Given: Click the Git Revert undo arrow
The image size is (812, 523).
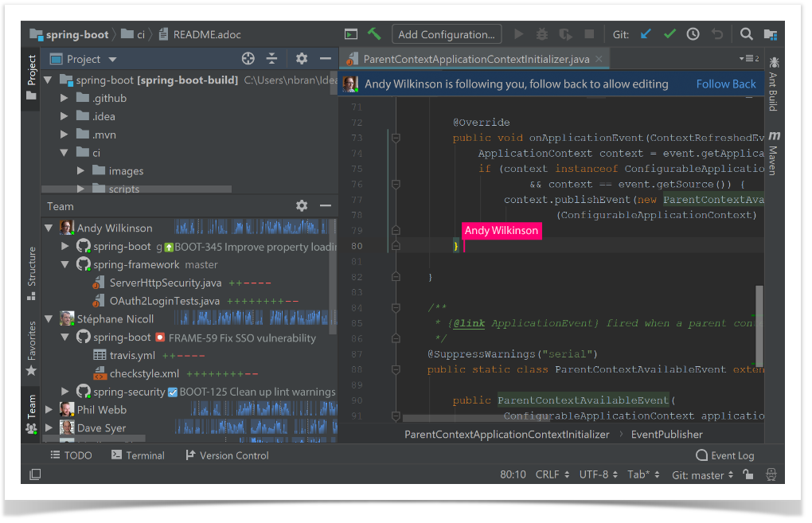Looking at the screenshot, I should 717,34.
